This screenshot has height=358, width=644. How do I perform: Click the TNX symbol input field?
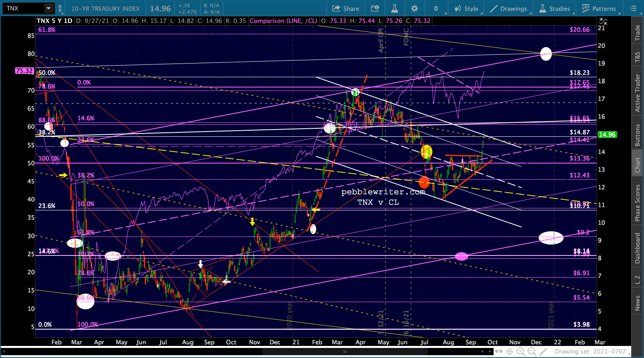(x=22, y=8)
